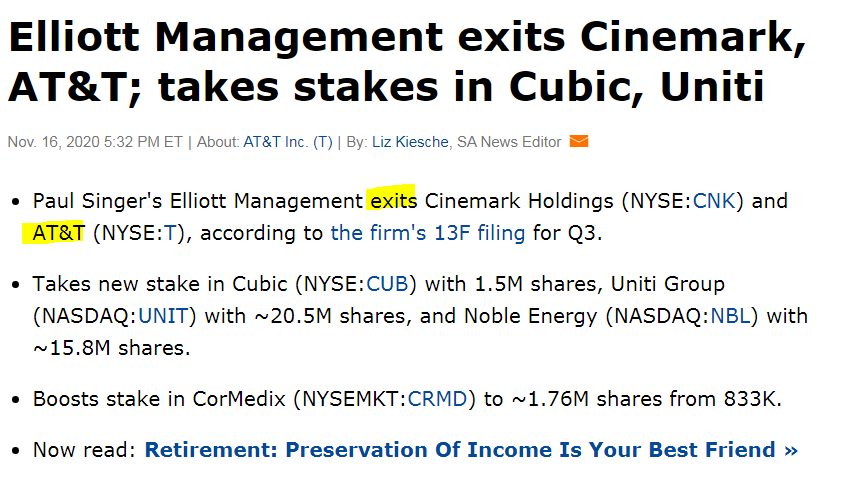Open the CRMD ticker link
The height and width of the screenshot is (491, 842).
pyautogui.click(x=438, y=399)
